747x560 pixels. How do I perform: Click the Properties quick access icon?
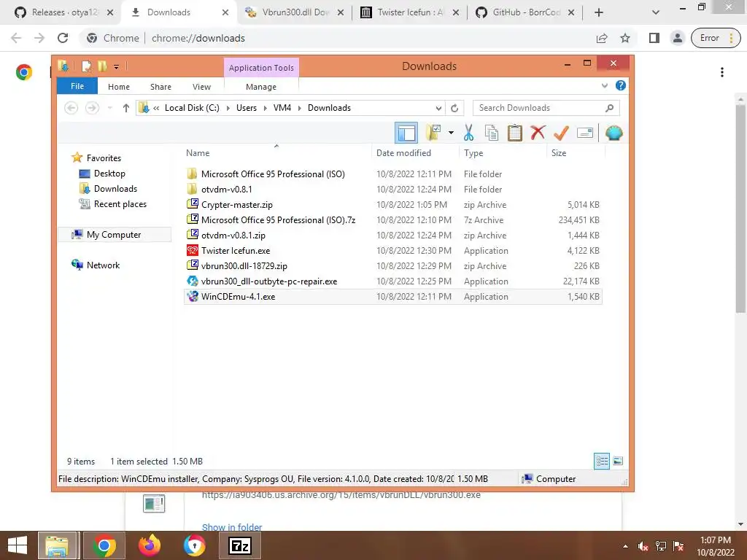[x=86, y=66]
